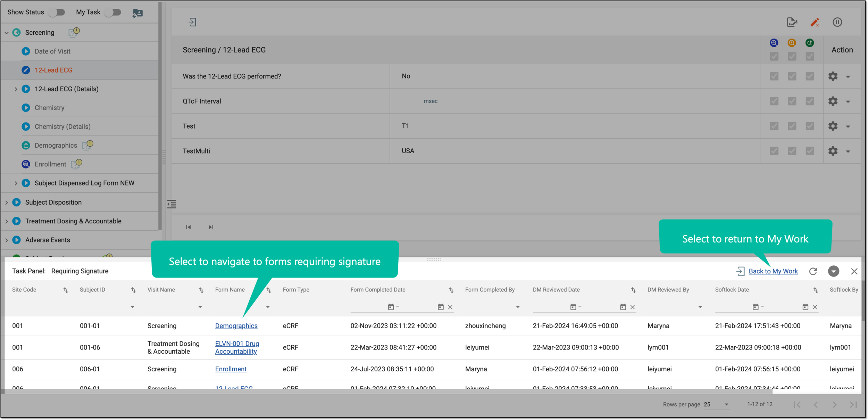The image size is (868, 420).
Task: Select 12-Lead ECG form in tree
Action: coord(53,70)
